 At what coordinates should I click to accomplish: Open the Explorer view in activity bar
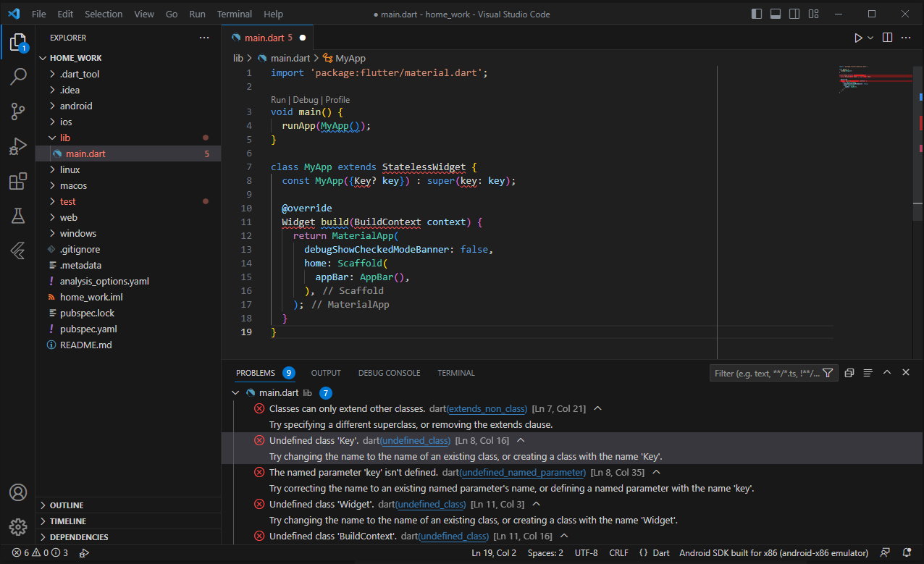pos(18,42)
